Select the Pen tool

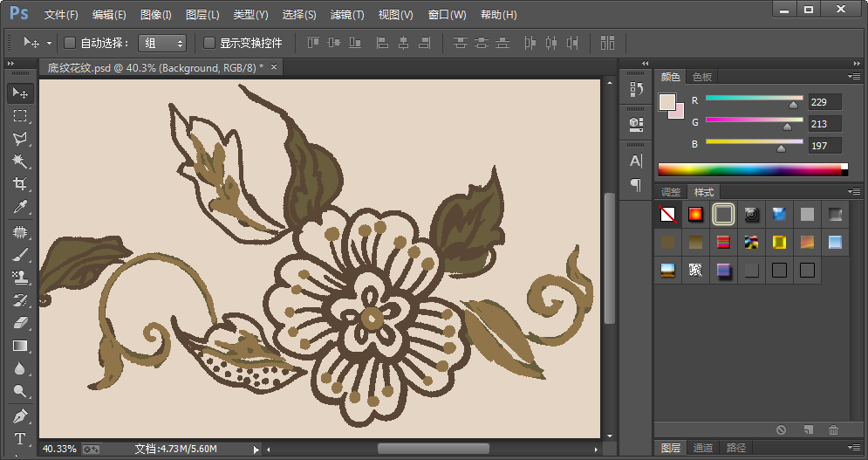(20, 415)
